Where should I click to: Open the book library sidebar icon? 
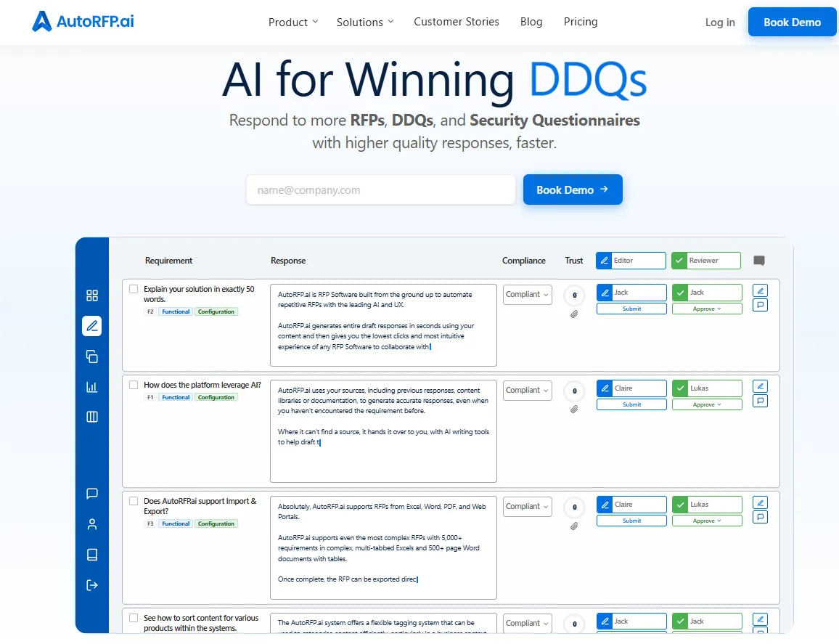[92, 555]
